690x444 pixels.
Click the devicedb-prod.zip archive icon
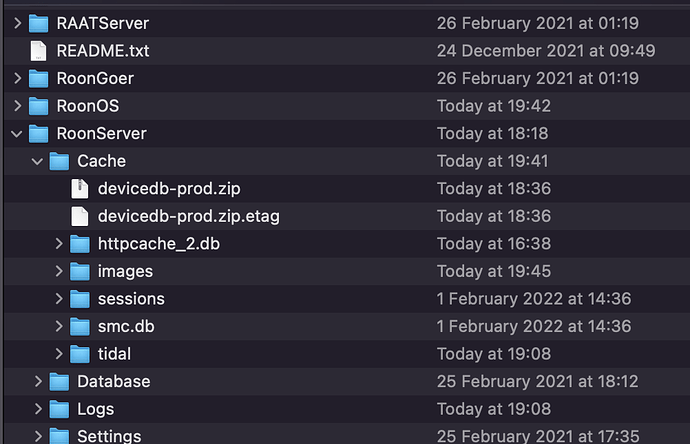click(x=80, y=189)
